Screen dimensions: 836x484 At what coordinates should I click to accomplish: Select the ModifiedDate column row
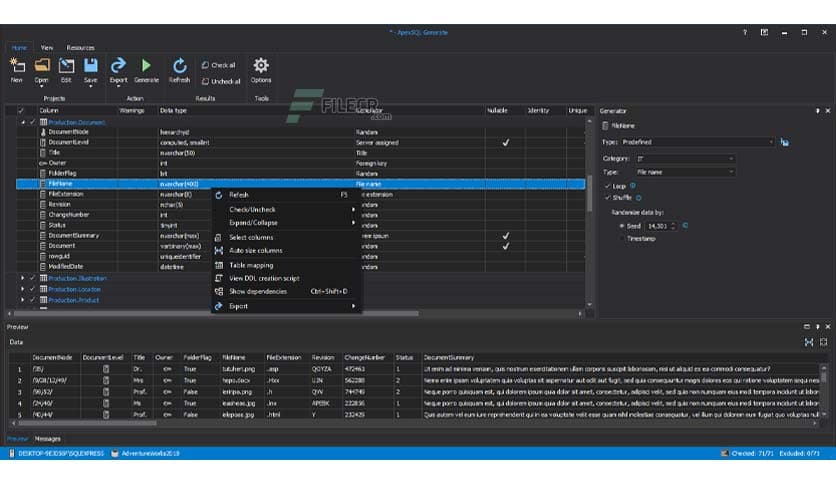click(301, 267)
